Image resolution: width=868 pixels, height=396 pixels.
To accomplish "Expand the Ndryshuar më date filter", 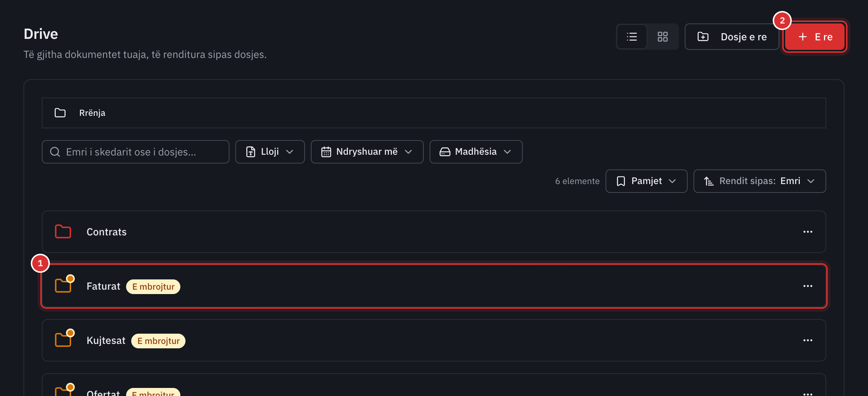I will point(367,152).
